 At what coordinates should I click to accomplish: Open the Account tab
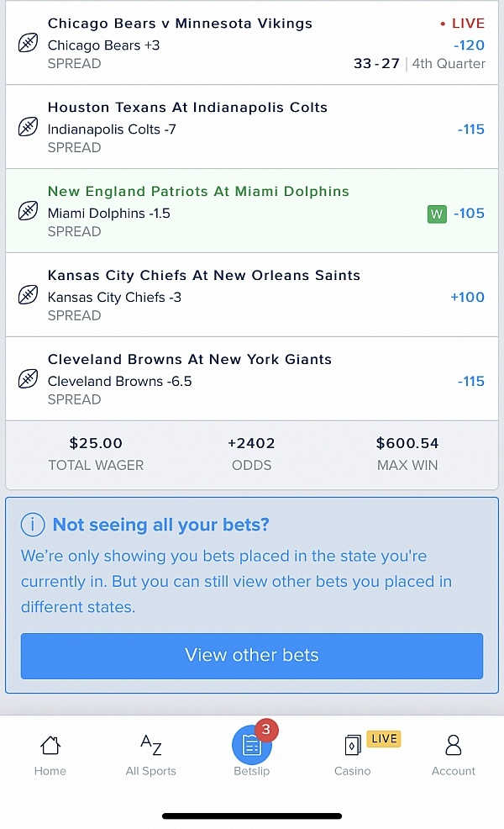(453, 745)
